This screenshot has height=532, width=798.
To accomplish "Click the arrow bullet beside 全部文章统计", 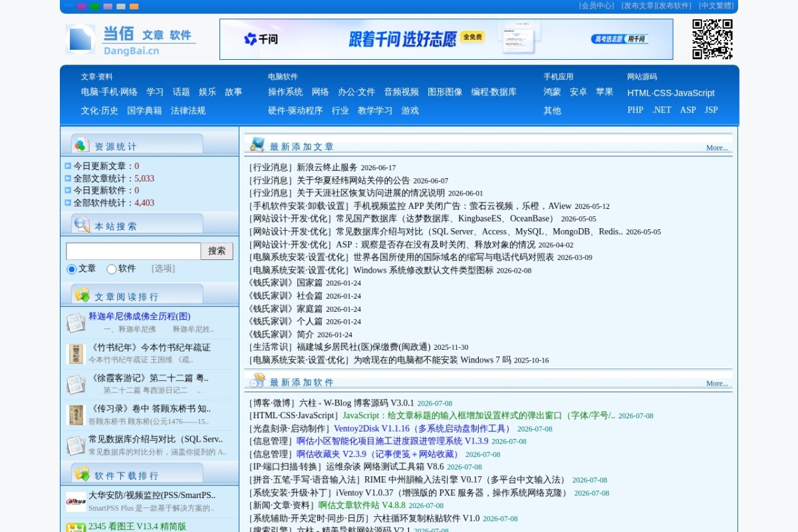I will click(x=68, y=178).
